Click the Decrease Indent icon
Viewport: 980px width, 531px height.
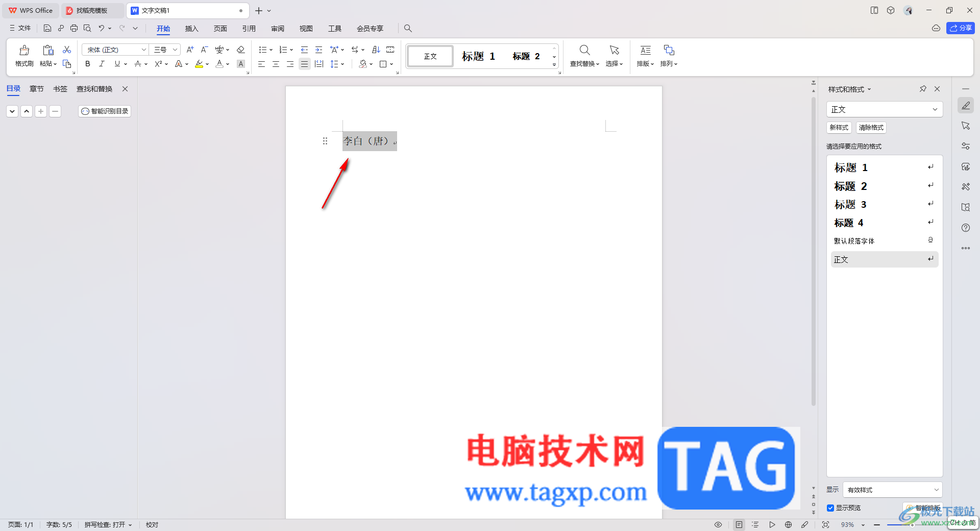pos(304,50)
